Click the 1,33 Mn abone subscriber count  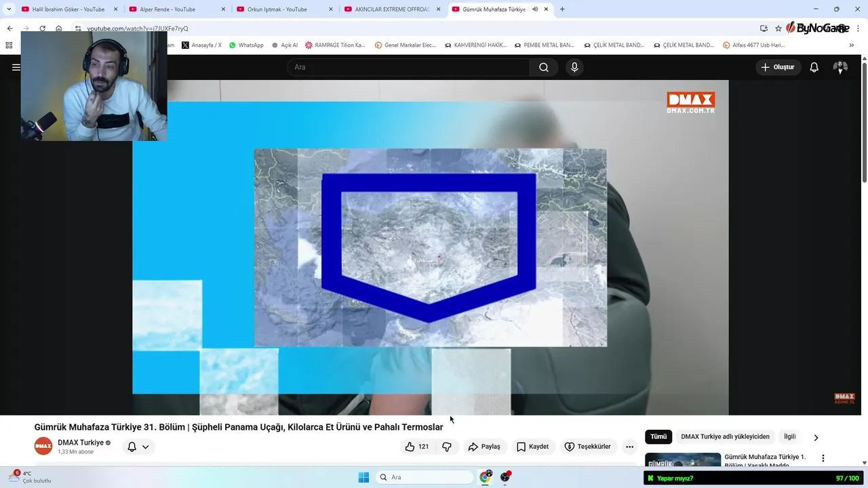75,452
